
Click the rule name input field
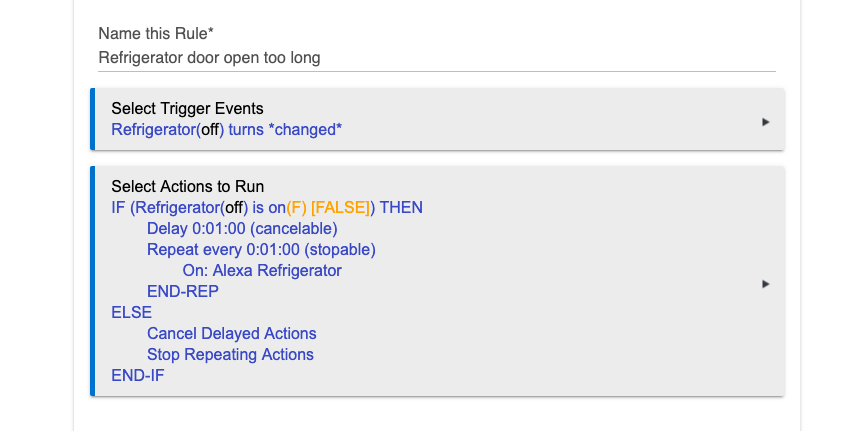click(x=436, y=58)
